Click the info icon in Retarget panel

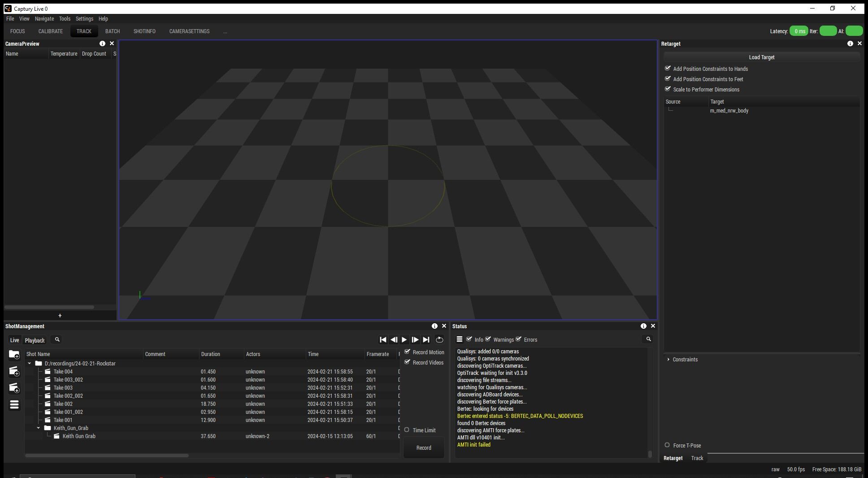tap(850, 43)
